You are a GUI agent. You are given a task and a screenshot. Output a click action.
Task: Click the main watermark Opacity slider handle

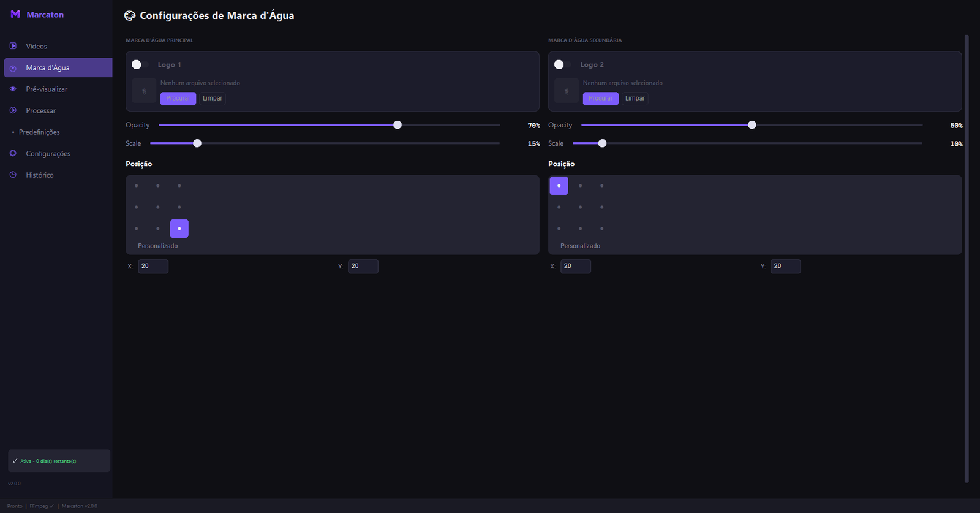point(398,125)
